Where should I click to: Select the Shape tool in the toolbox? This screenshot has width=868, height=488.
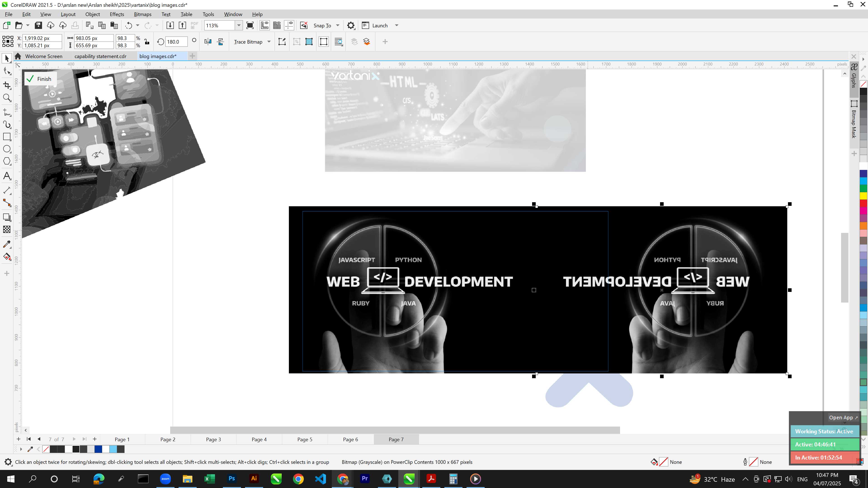[x=7, y=71]
